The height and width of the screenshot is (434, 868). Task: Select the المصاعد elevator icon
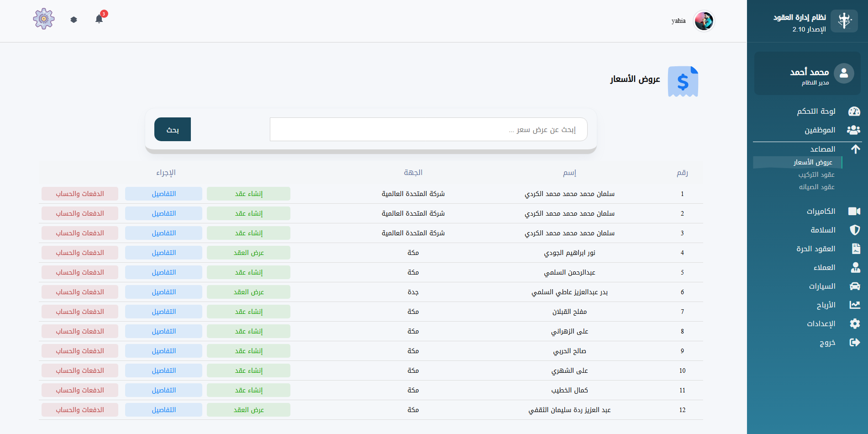pyautogui.click(x=854, y=148)
